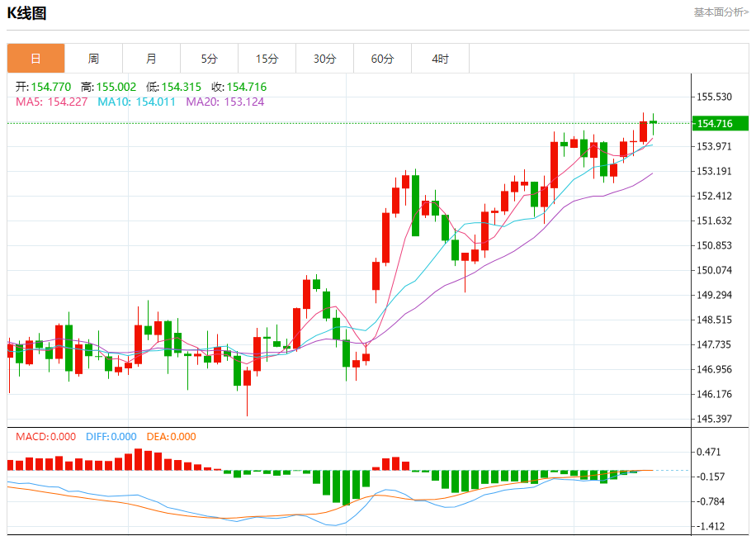
Task: Open the 30分 interval tab
Action: click(325, 59)
